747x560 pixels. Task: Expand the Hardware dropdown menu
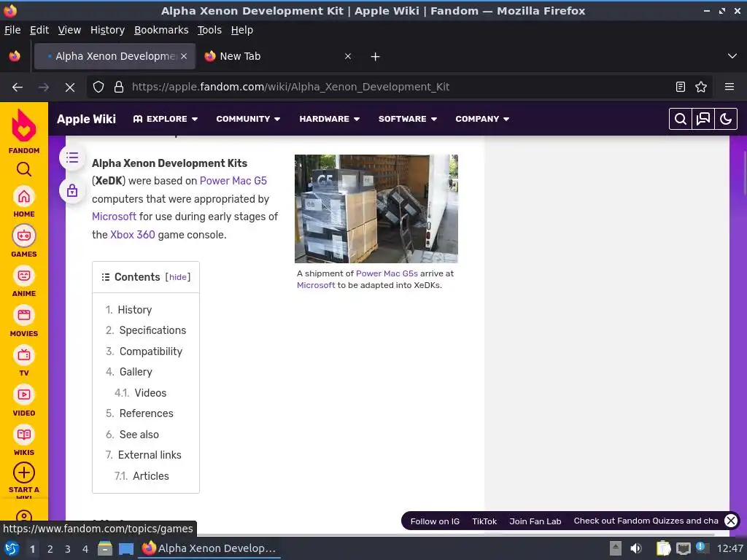tap(329, 119)
